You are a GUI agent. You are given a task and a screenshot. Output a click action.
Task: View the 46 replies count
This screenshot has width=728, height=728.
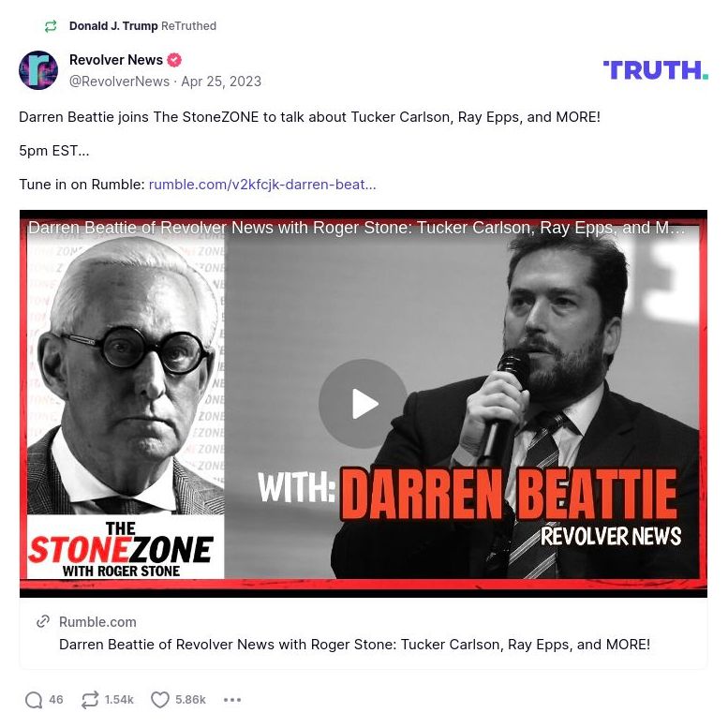(x=56, y=700)
